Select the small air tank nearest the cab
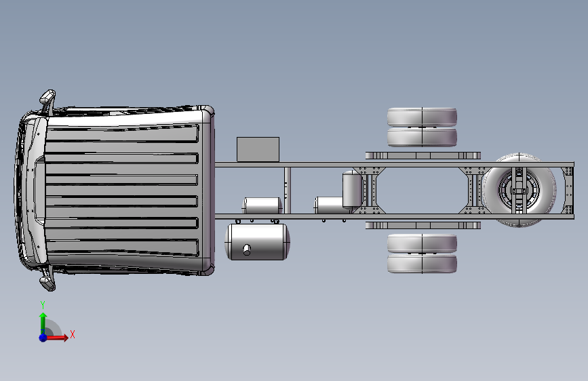Image resolution: width=588 pixels, height=381 pixels. (262, 205)
